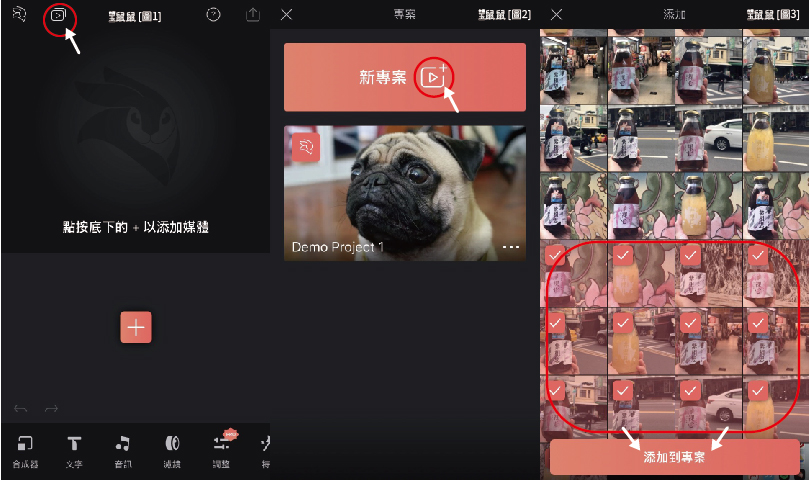Open the 合成器 mixer tool

point(25,451)
